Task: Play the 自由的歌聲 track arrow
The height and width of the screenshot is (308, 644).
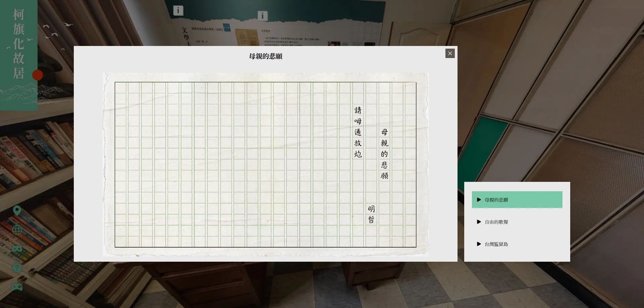Action: (x=479, y=222)
